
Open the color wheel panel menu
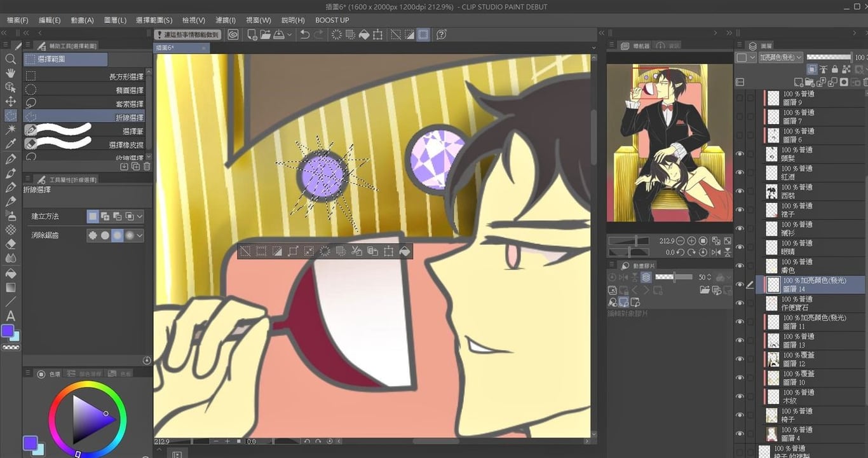pyautogui.click(x=27, y=374)
